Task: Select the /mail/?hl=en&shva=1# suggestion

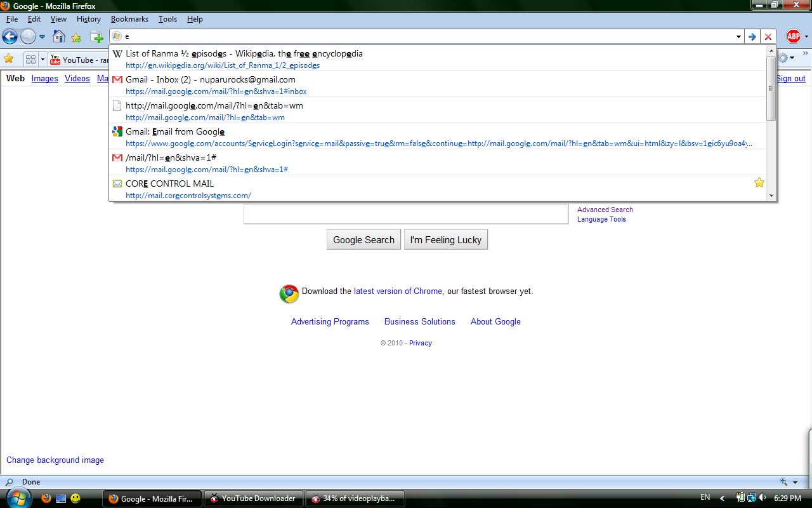Action: click(x=438, y=163)
